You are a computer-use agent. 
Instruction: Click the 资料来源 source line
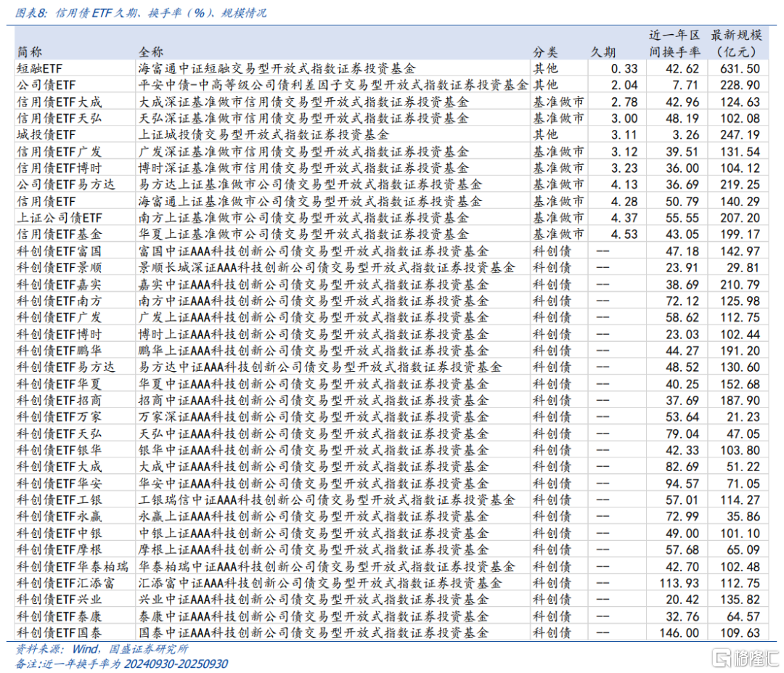click(x=102, y=649)
